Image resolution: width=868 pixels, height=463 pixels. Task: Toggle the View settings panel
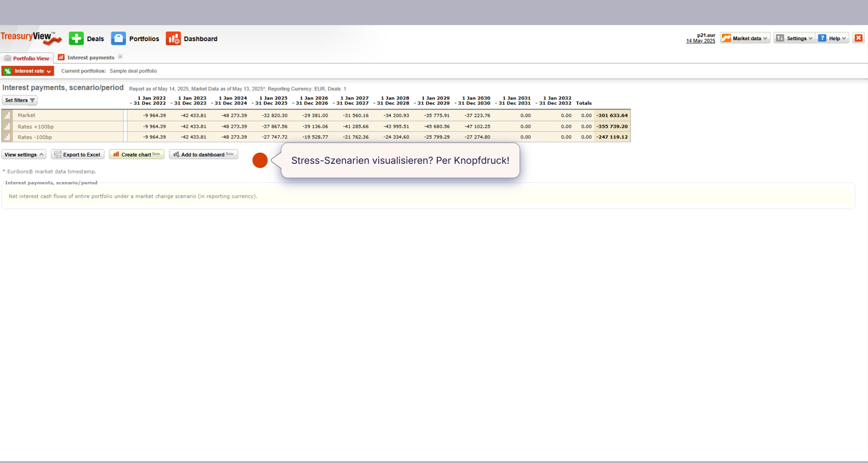pos(24,155)
